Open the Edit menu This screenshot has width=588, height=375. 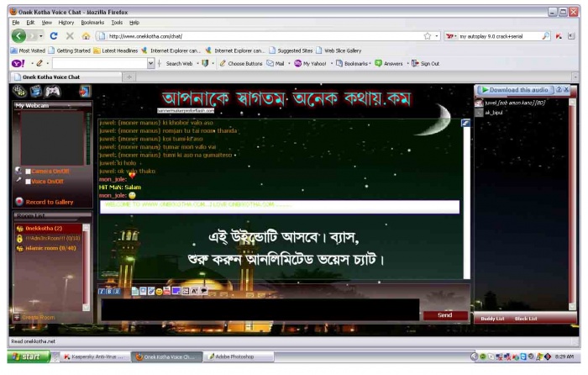(x=30, y=23)
